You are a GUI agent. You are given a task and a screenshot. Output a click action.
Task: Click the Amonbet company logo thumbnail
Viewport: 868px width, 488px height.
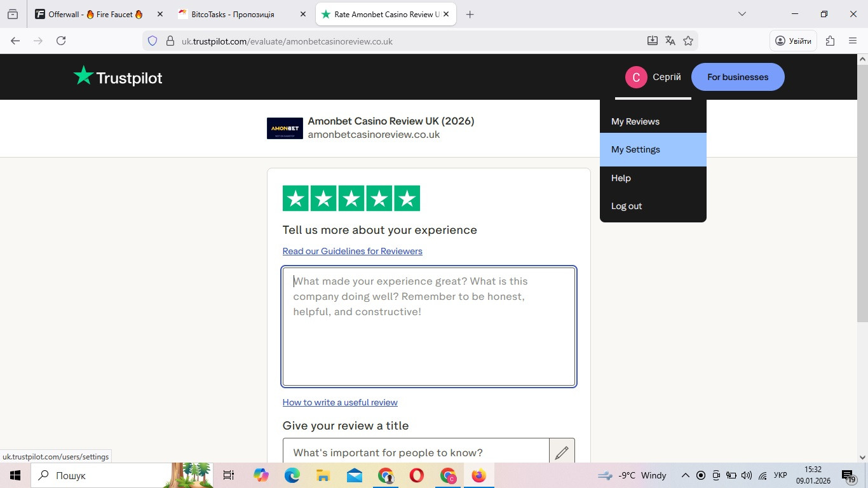click(x=285, y=128)
